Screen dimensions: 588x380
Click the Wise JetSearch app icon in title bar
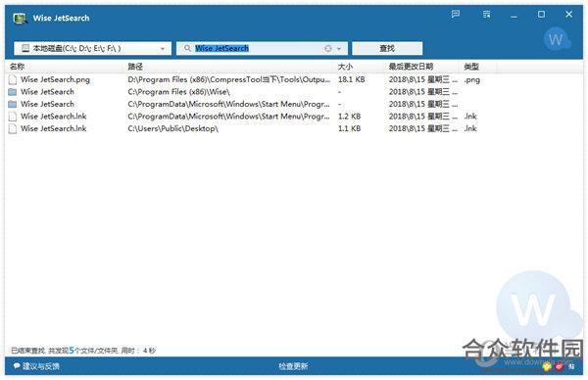coord(20,18)
